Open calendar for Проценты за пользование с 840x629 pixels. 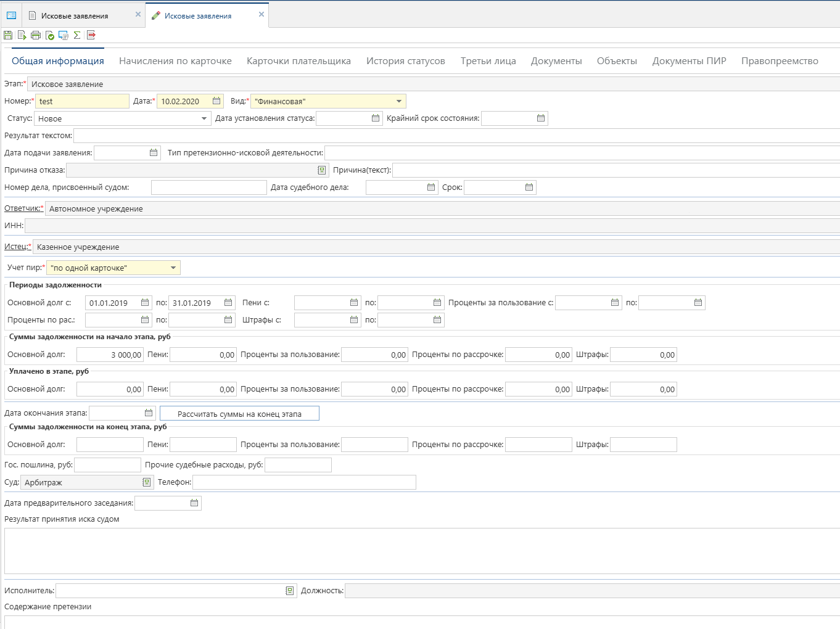615,303
